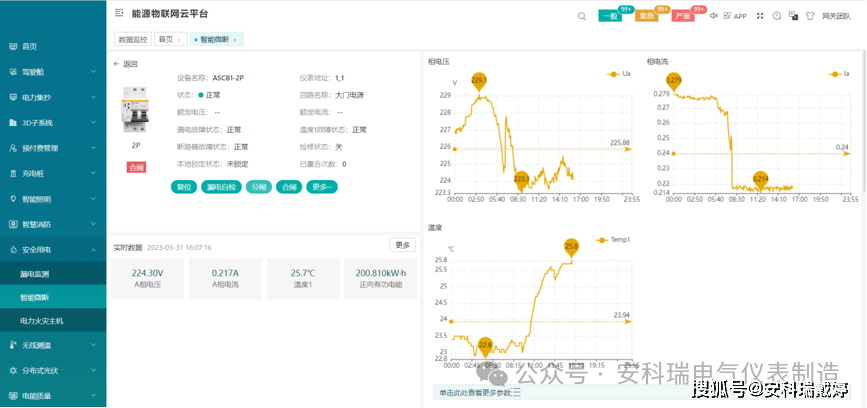
Task: Open the 严重 alarm badge
Action: pyautogui.click(x=683, y=16)
